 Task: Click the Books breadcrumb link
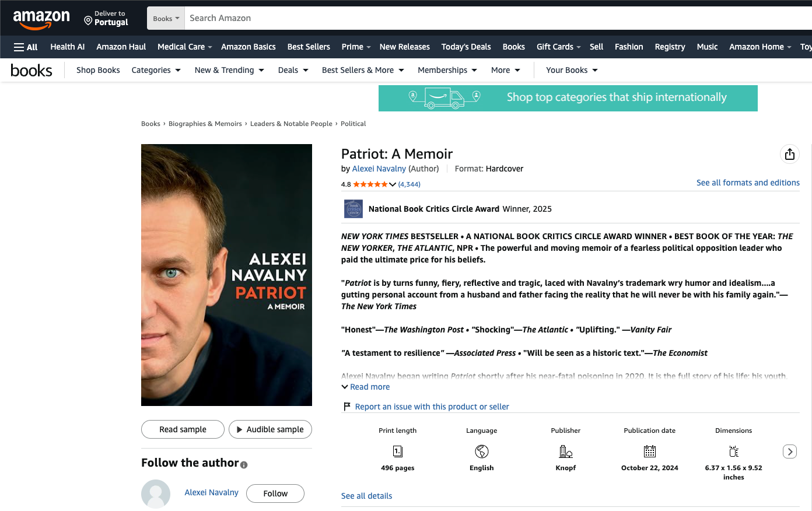(150, 124)
